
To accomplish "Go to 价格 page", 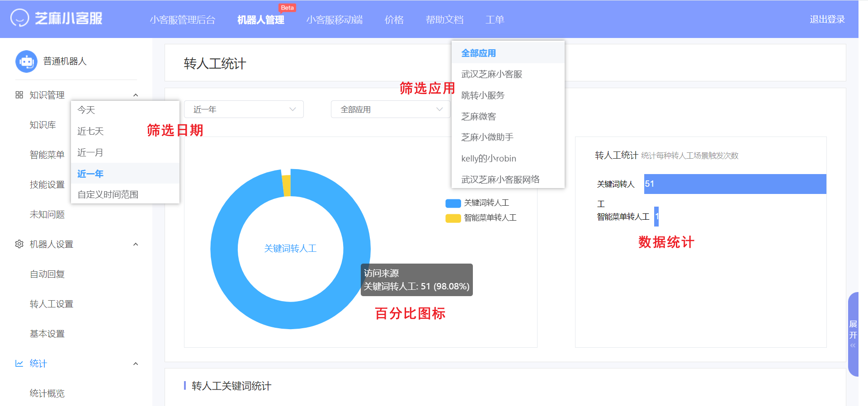I will pos(394,19).
